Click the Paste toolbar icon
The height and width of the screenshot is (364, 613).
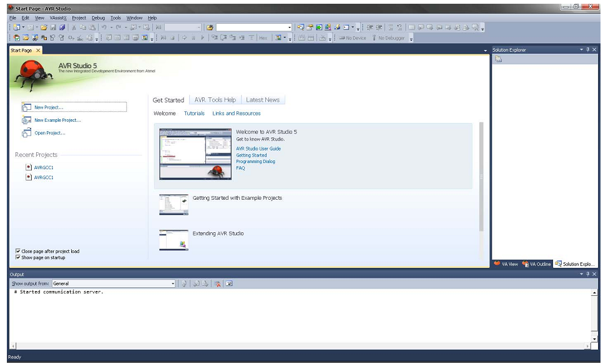point(92,27)
